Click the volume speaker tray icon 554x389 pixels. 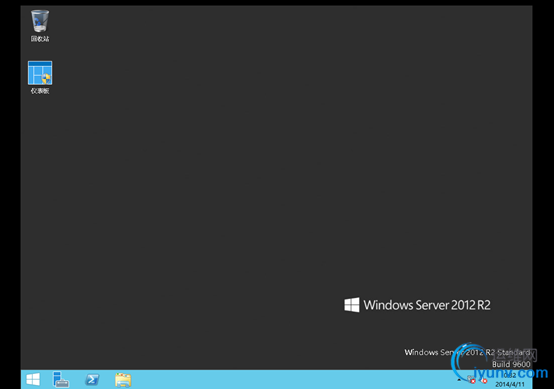[483, 380]
